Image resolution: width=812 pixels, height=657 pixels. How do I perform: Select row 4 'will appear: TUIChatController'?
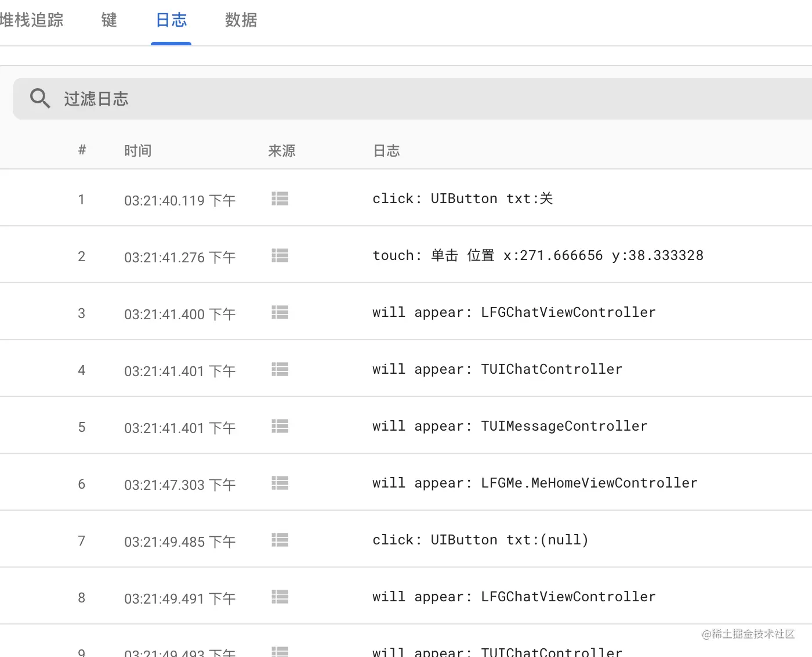pyautogui.click(x=497, y=369)
